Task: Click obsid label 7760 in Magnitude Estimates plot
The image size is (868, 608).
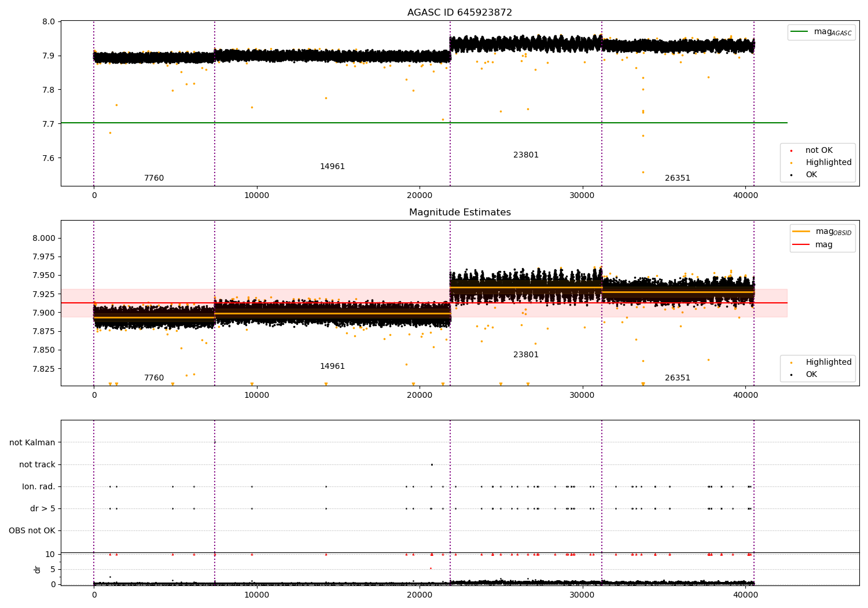Action: [x=154, y=378]
